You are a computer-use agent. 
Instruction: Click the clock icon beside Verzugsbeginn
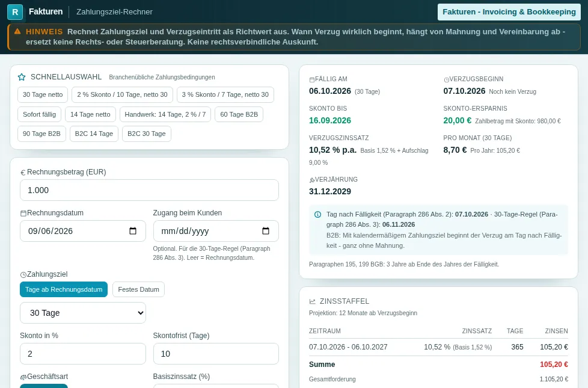446,79
